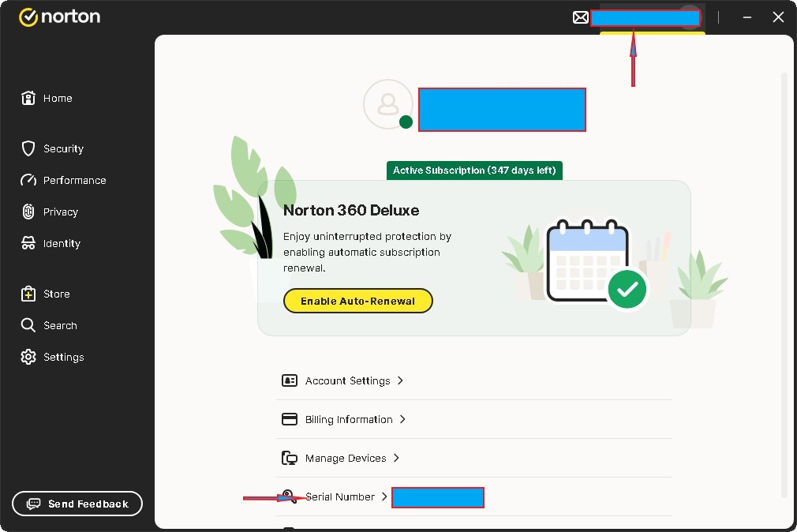Click the Store shopping bag icon
The image size is (797, 532).
28,294
